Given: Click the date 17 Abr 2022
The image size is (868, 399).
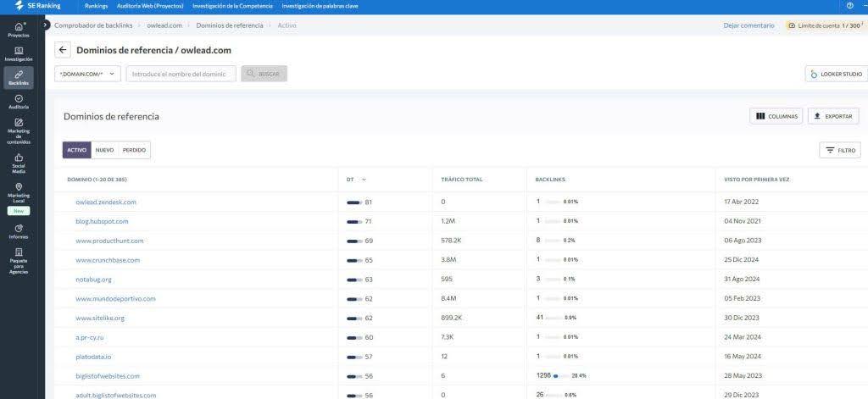Looking at the screenshot, I should pyautogui.click(x=741, y=202).
